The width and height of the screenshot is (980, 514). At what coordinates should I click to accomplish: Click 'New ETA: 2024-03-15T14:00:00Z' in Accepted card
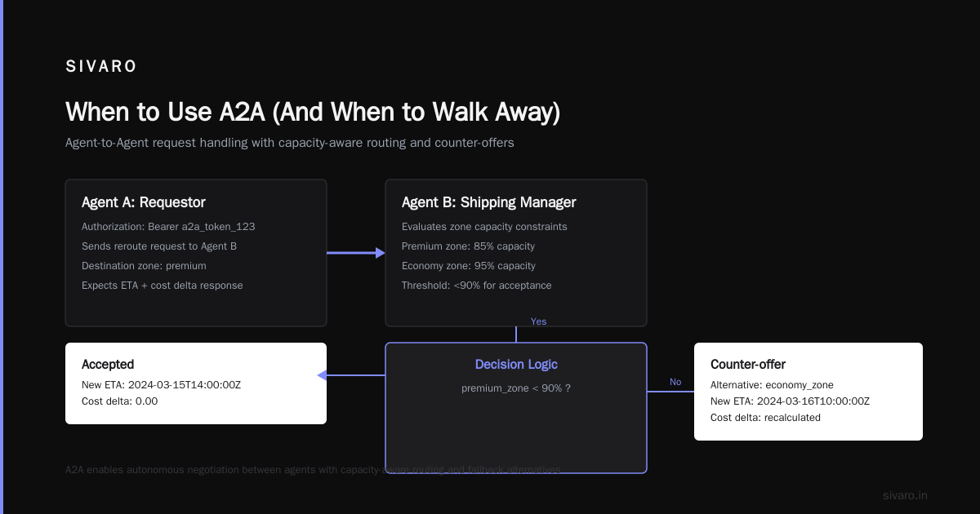click(x=162, y=385)
